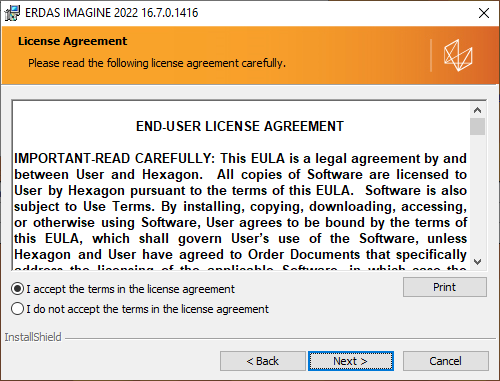Click the END-USER LICENSE AGREEMENT heading
500x381 pixels.
240,126
